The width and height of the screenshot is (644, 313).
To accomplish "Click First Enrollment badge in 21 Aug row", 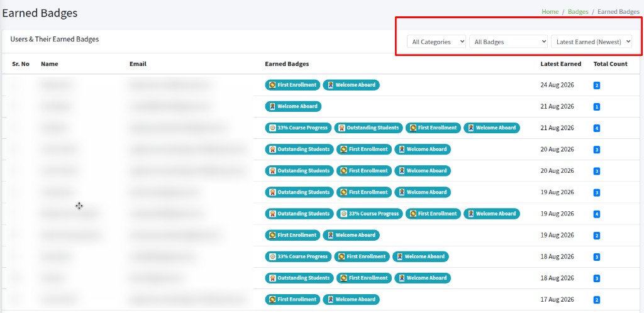I will coord(433,128).
